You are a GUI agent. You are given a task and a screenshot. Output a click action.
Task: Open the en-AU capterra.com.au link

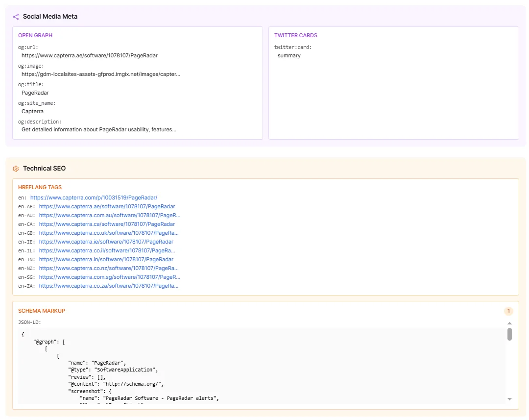pos(110,215)
